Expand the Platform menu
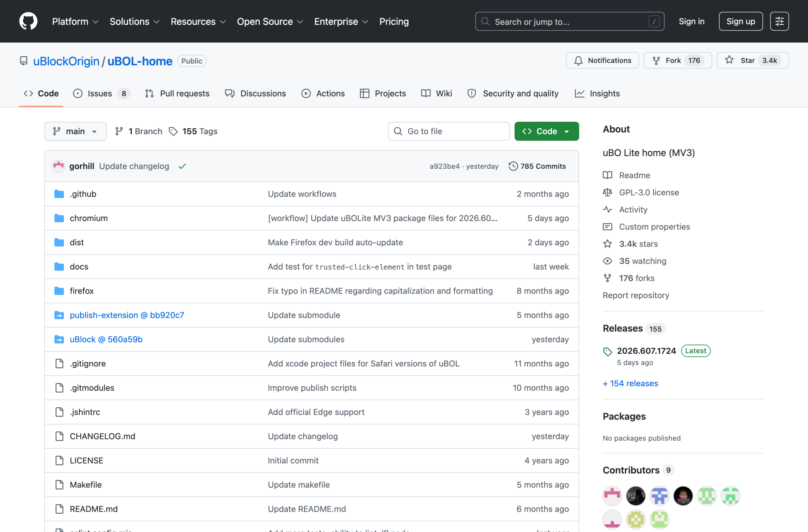Viewport: 808px width, 532px height. (x=75, y=21)
